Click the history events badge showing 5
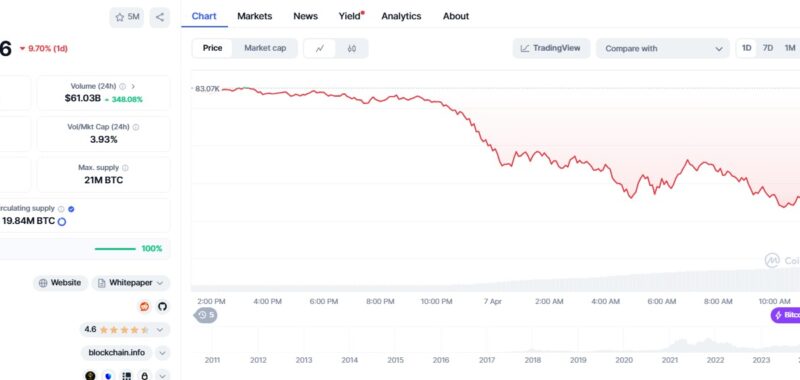 pyautogui.click(x=206, y=315)
